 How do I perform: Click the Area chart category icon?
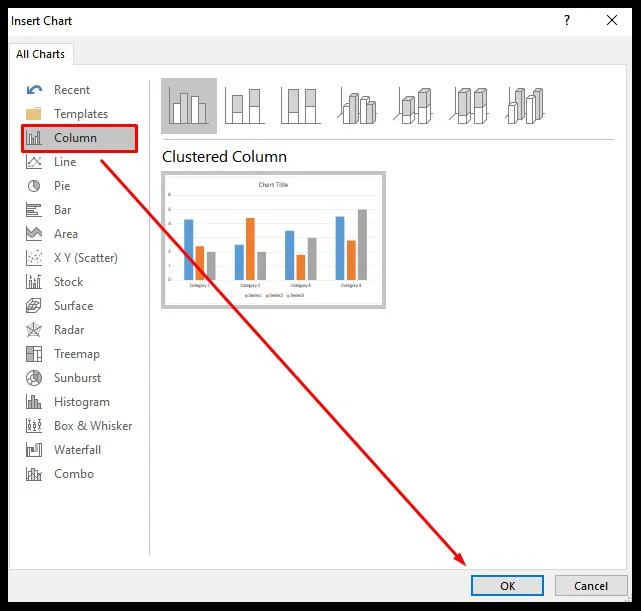click(34, 234)
